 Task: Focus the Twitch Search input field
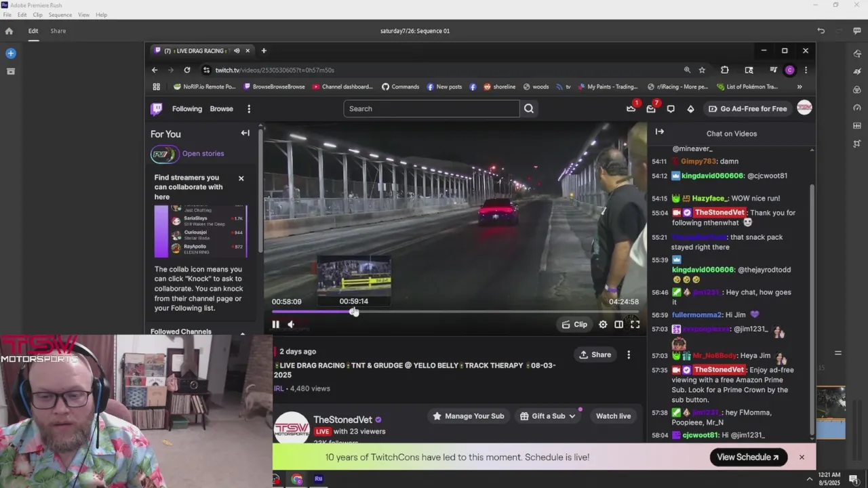[431, 108]
